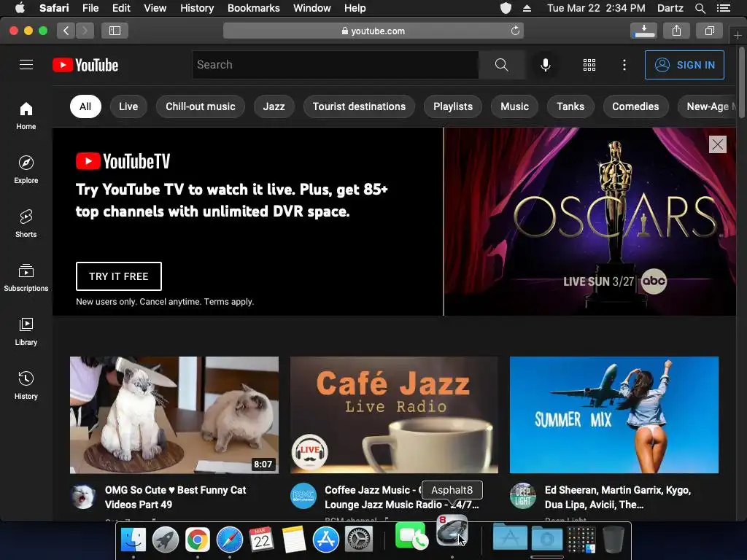This screenshot has height=560, width=747.
Task: Open the Café Jazz Live Radio thumbnail
Action: click(395, 415)
